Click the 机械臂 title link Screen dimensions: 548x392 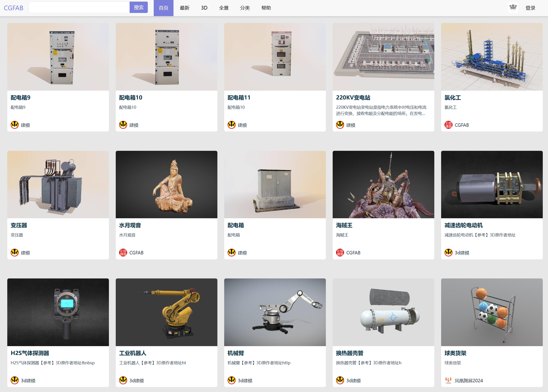[x=236, y=353]
